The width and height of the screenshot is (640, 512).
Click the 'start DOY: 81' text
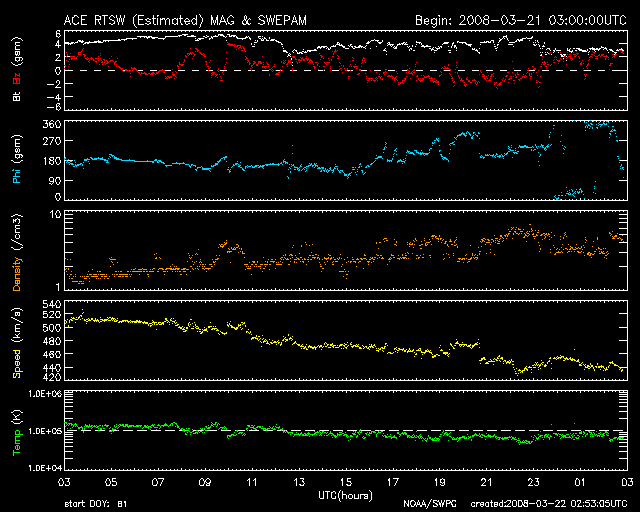click(x=96, y=504)
